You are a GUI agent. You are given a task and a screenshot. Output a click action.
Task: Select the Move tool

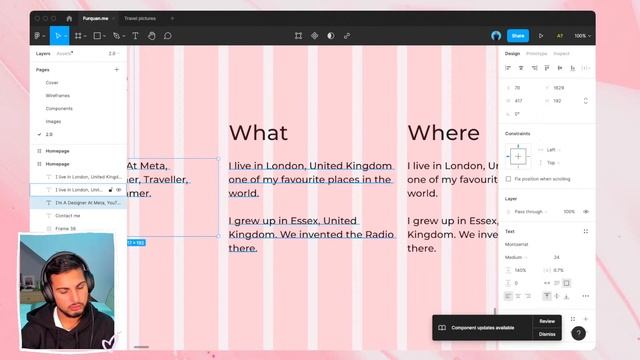58,36
